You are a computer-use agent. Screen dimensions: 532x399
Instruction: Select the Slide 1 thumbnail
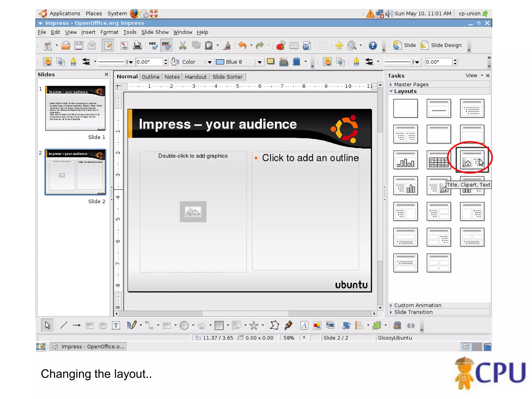click(75, 108)
